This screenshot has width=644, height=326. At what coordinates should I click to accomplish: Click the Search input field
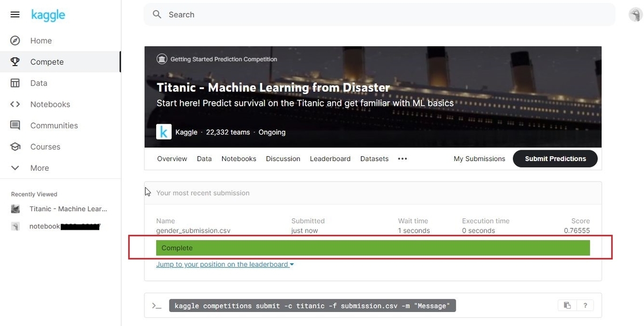[379, 15]
